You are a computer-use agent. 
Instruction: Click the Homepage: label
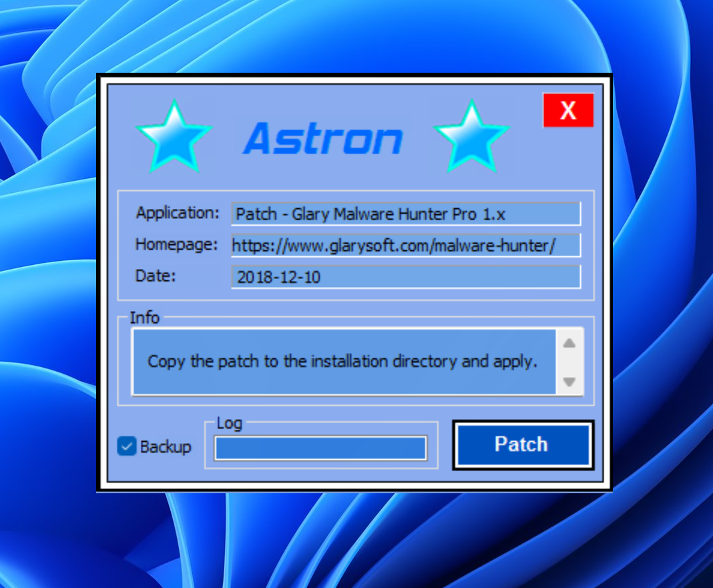point(177,244)
